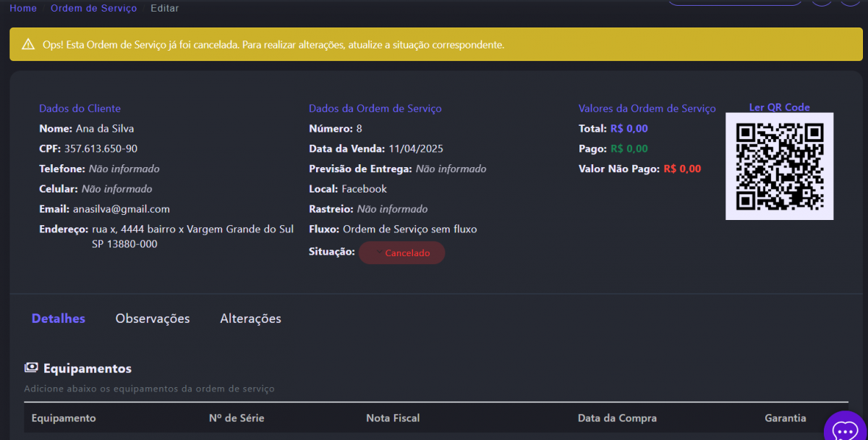
Task: Navigate to the Ordem de Serviço breadcrumb
Action: pos(93,8)
